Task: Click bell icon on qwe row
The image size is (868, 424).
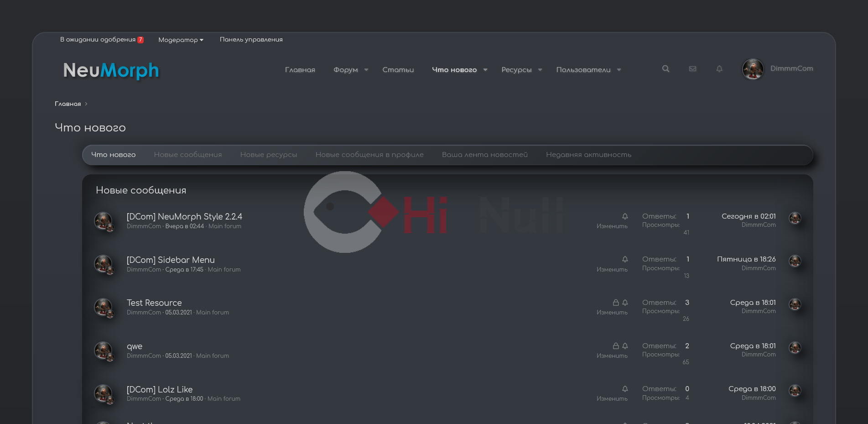Action: (625, 346)
